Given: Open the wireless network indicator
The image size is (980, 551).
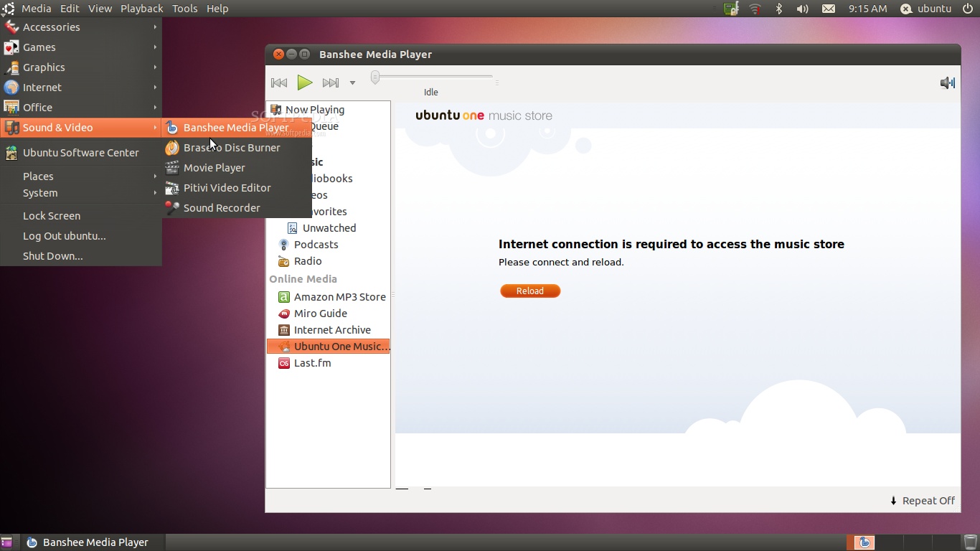Looking at the screenshot, I should pos(755,9).
